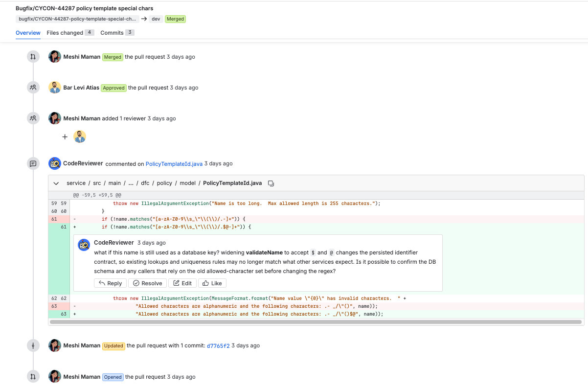Click the source branch bugfix/CYCON-44287 label
The height and width of the screenshot is (389, 588).
pos(77,19)
